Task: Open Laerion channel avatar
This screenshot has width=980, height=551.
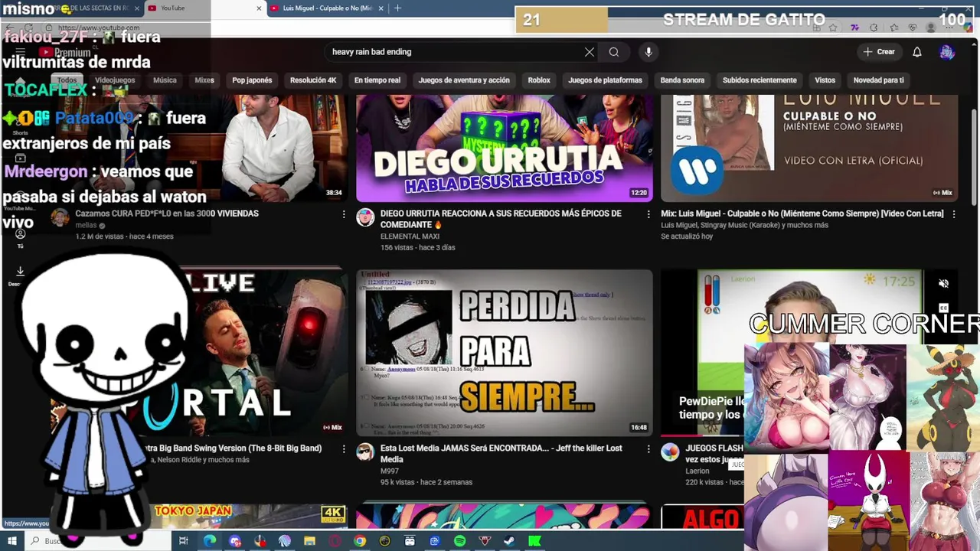Action: (x=670, y=452)
